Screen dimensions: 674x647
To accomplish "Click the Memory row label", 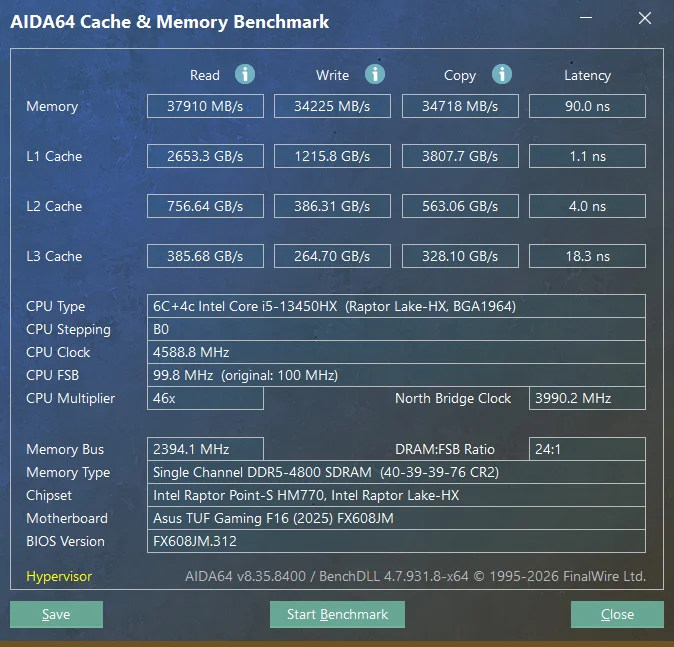I will (52, 107).
